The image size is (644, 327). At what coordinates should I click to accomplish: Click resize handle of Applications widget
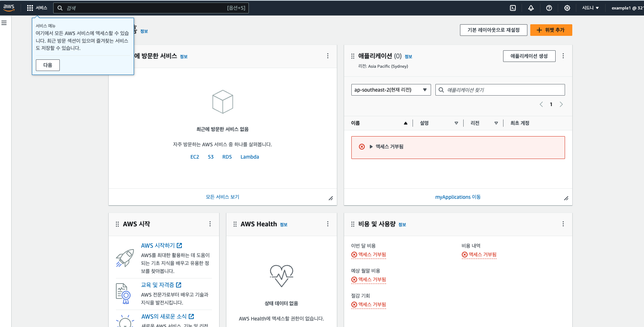[566, 198]
